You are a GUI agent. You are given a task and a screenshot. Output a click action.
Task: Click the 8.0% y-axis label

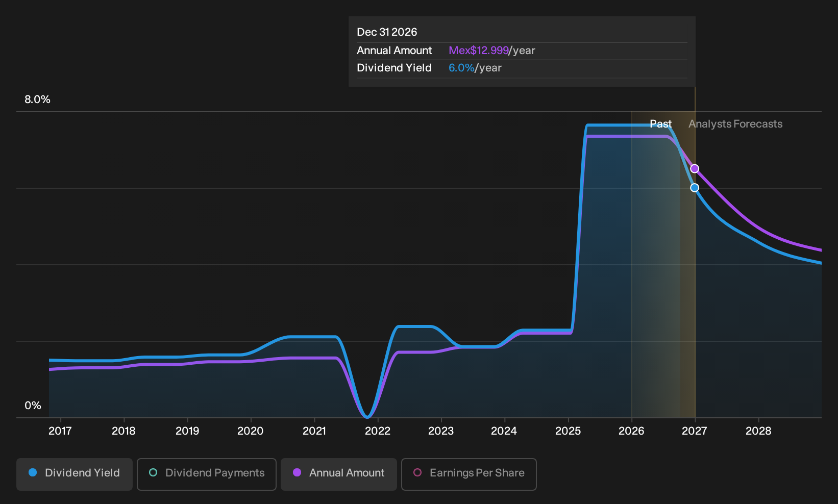click(x=38, y=99)
